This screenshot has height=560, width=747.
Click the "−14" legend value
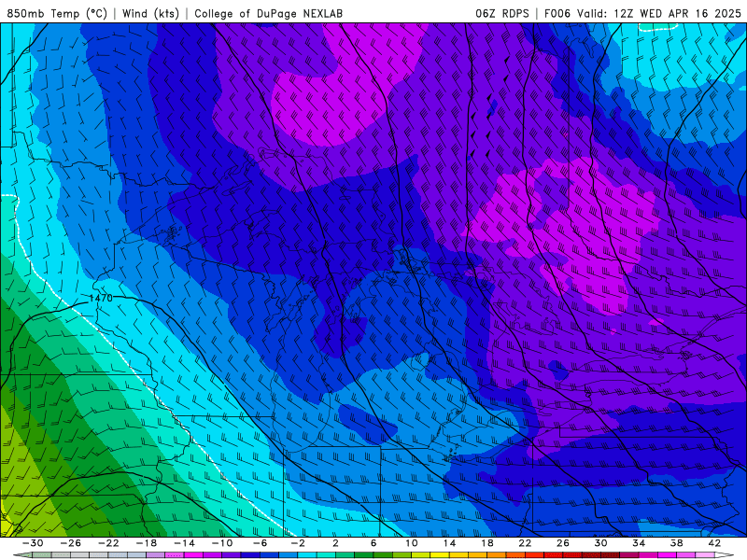tap(184, 543)
